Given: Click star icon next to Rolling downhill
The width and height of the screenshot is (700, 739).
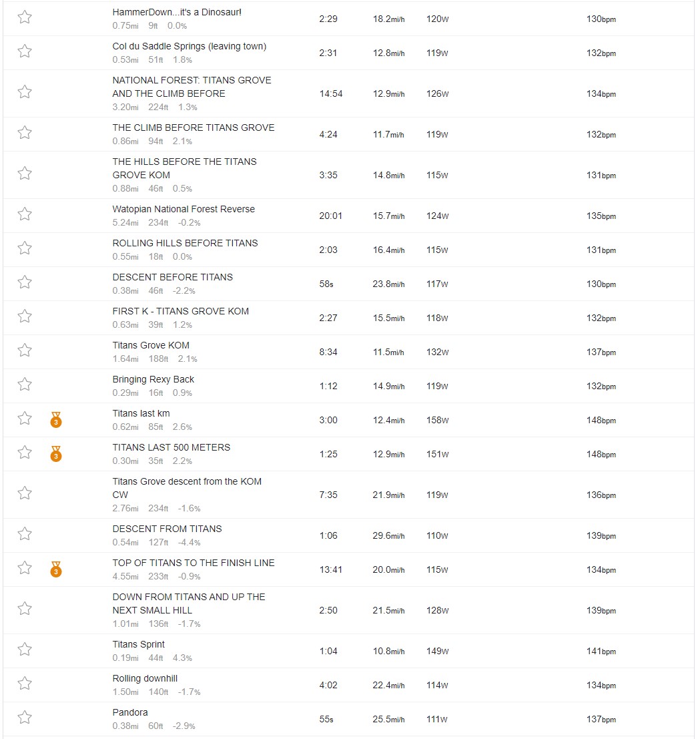Looking at the screenshot, I should (x=25, y=684).
